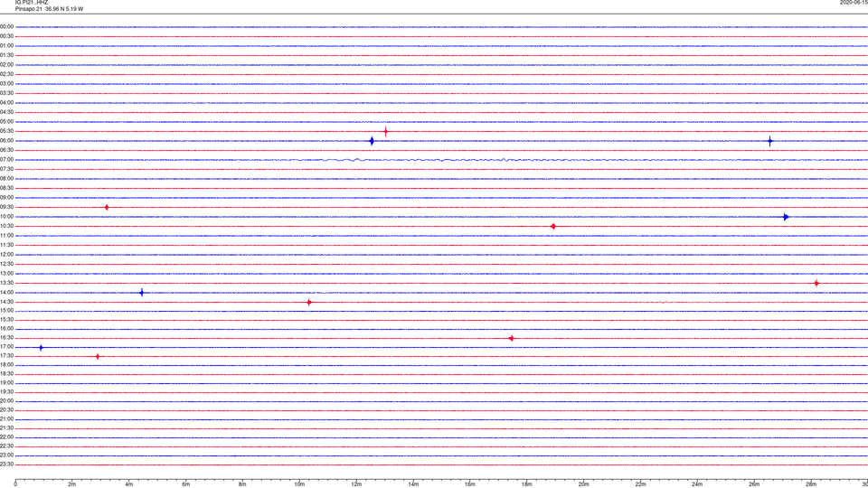Click the '01:30' row time label
This screenshot has height=488, width=868.
pos(6,55)
